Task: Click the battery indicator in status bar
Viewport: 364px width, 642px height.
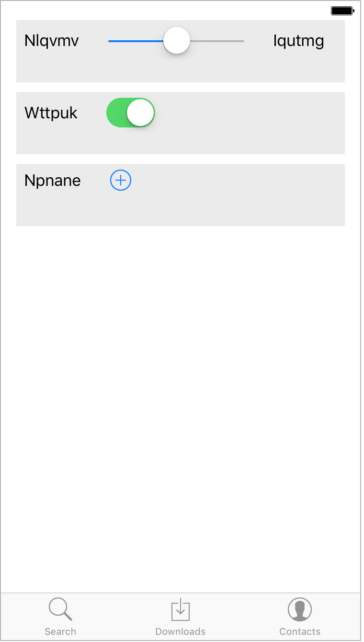Action: pos(342,11)
